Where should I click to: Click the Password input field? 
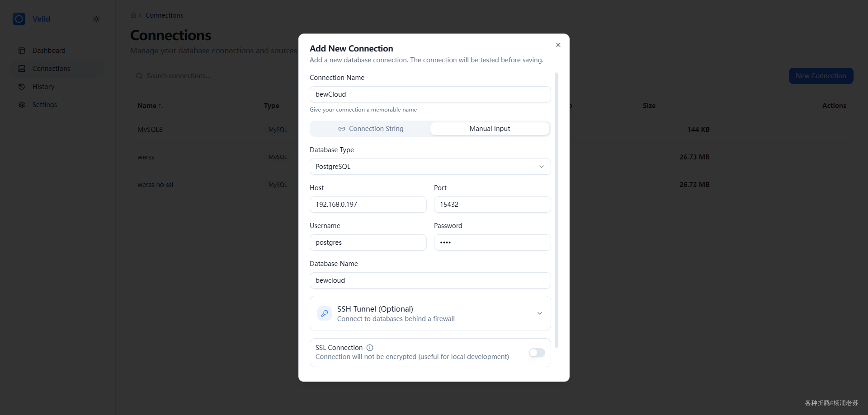pos(492,242)
